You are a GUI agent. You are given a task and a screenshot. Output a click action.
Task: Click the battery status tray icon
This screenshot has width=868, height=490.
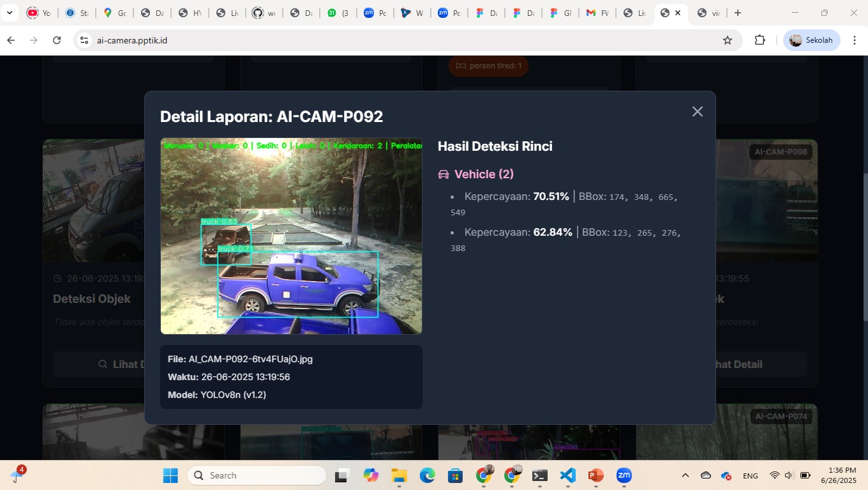click(805, 475)
